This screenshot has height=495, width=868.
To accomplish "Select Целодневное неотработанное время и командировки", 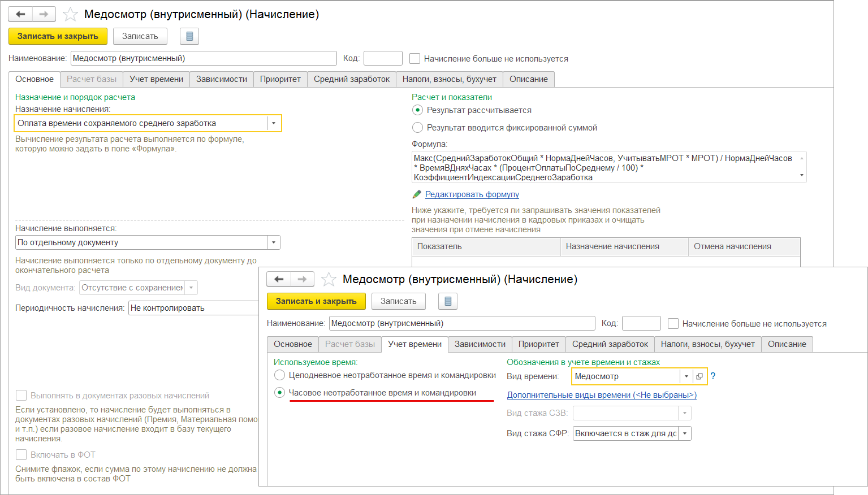I will (x=279, y=375).
